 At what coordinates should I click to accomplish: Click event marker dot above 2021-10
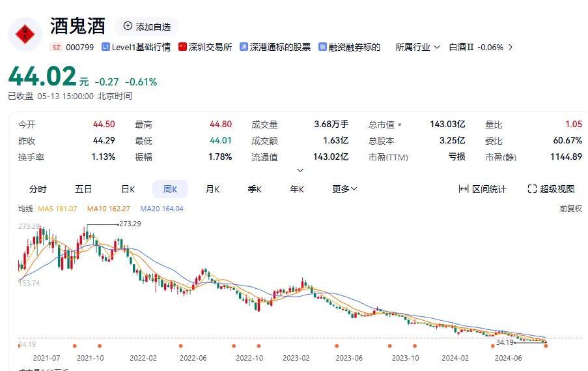(100, 346)
